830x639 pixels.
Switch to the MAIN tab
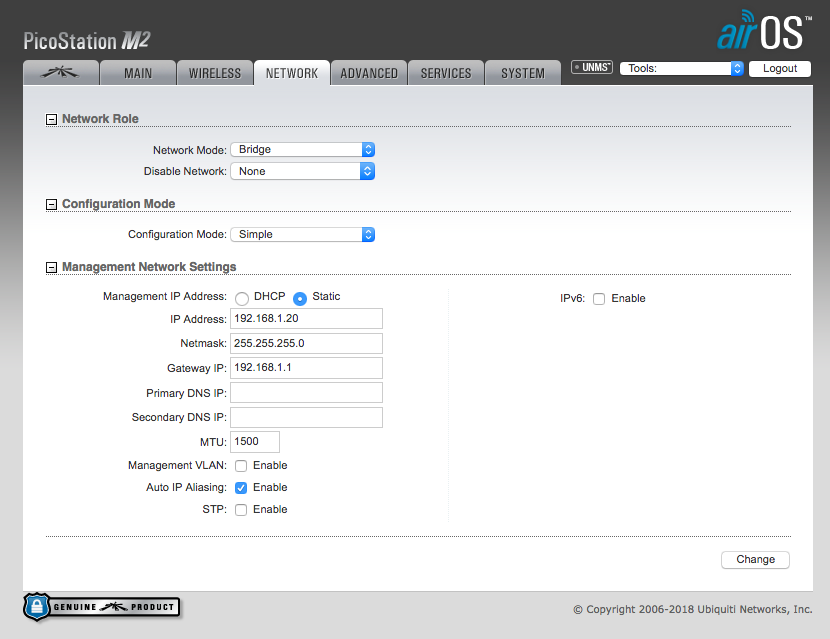(x=138, y=73)
